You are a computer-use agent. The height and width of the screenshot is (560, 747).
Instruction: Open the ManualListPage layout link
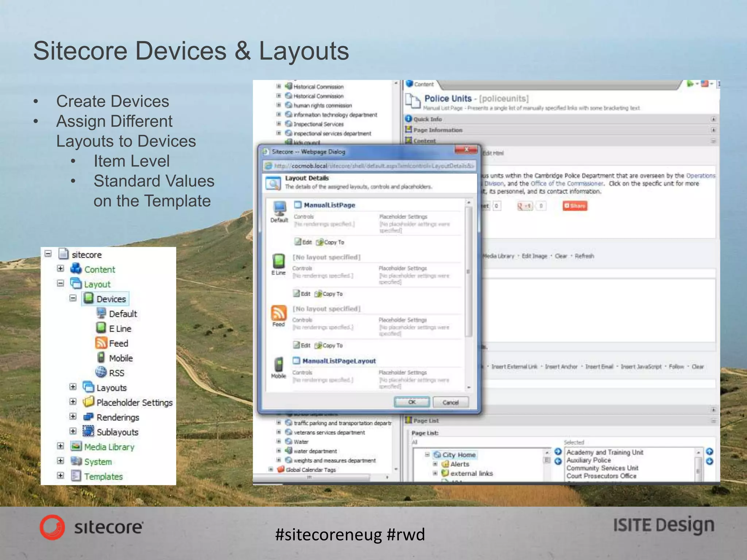click(329, 205)
